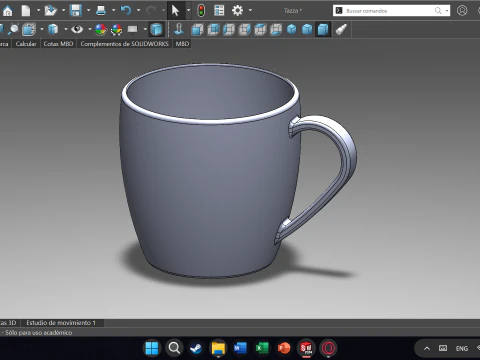The width and height of the screenshot is (480, 360).
Task: Open the Cotas MBD tab
Action: click(58, 44)
